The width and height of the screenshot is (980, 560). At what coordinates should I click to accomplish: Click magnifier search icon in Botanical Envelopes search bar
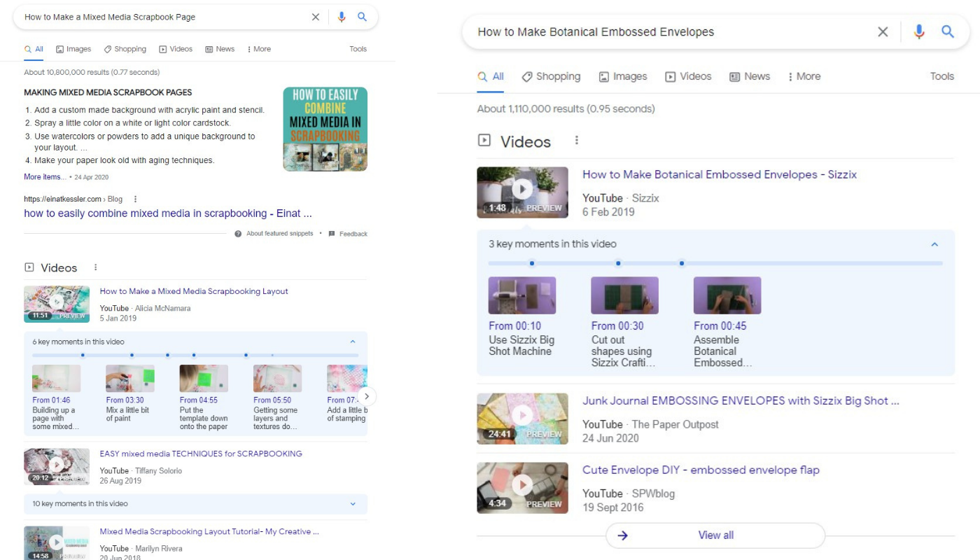coord(948,31)
